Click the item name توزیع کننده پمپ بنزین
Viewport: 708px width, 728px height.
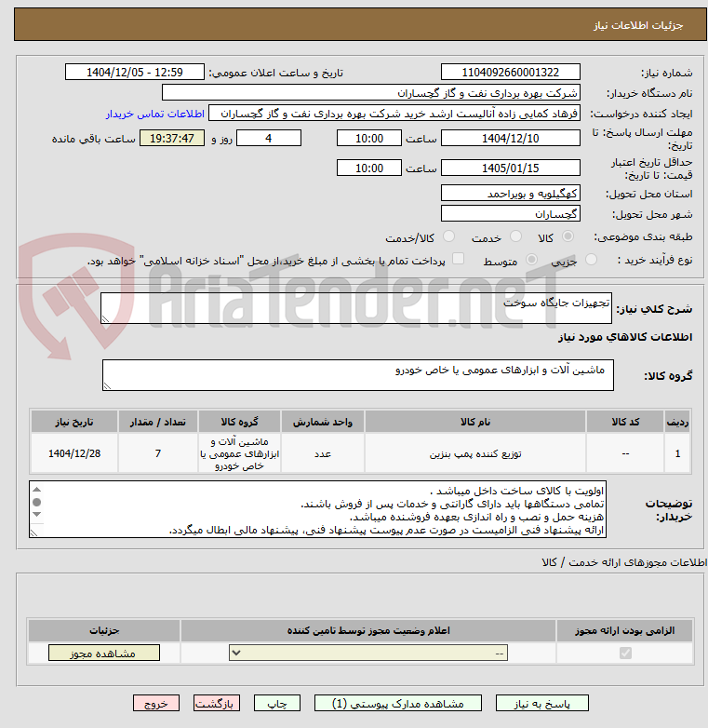(x=475, y=453)
